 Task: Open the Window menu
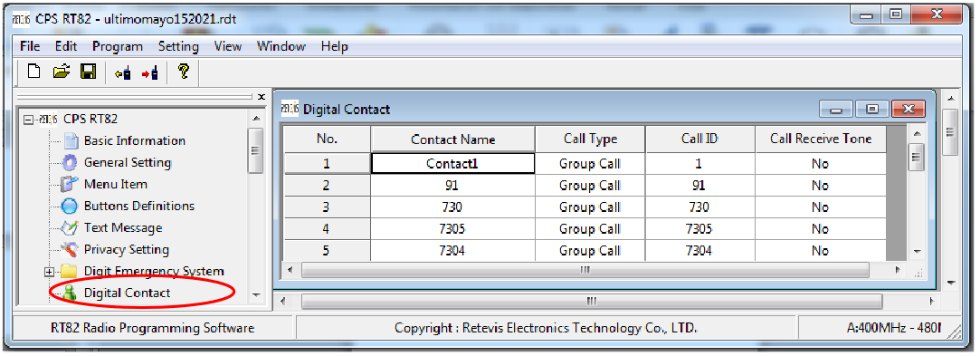[x=281, y=46]
